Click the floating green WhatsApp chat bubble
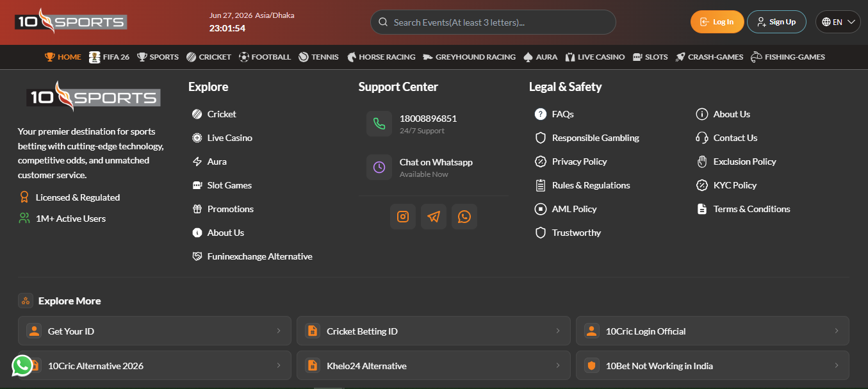Viewport: 868px width, 389px height. [22, 366]
